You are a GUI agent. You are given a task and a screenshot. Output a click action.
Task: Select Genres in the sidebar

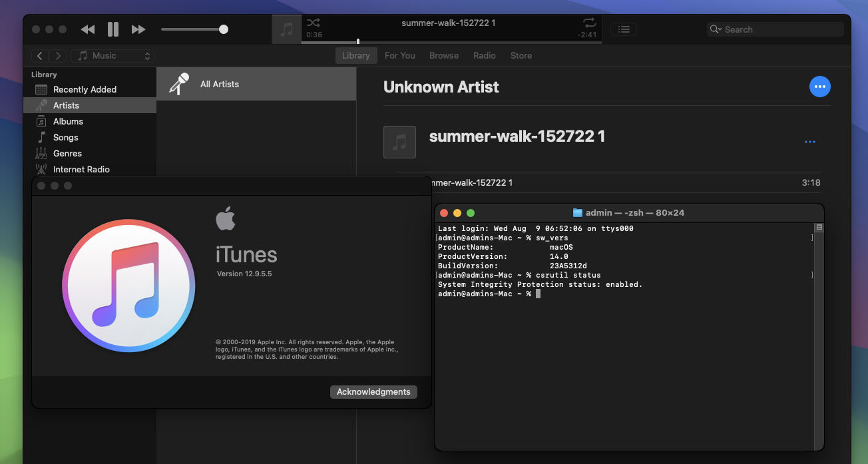click(x=90, y=153)
